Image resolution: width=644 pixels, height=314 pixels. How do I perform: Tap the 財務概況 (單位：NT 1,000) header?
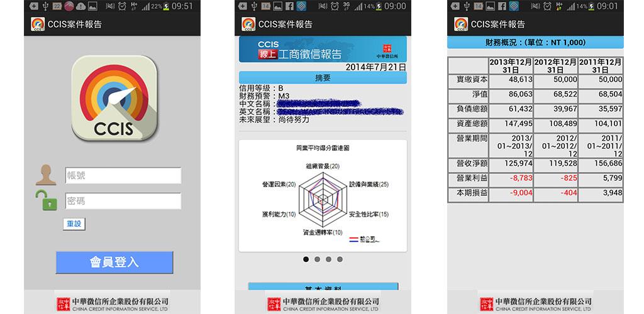[x=535, y=42]
